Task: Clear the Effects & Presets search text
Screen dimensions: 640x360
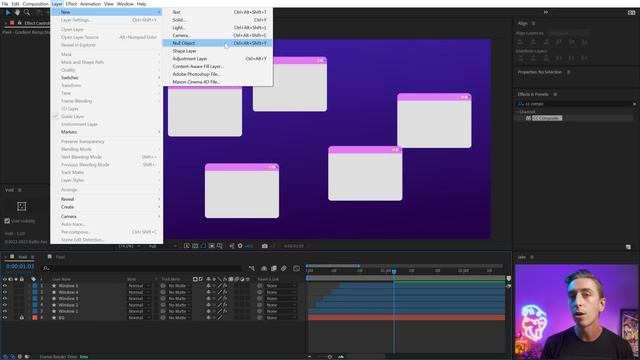Action: pyautogui.click(x=634, y=104)
